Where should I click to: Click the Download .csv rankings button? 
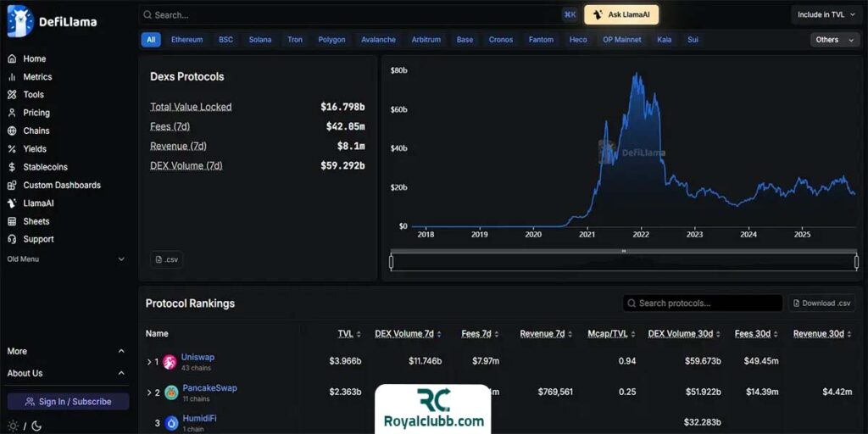click(x=822, y=303)
